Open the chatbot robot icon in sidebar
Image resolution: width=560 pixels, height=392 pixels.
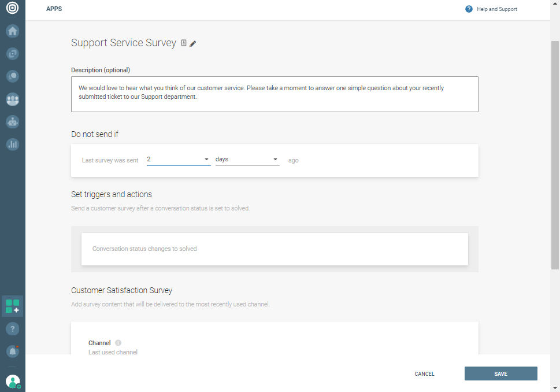[x=13, y=122]
